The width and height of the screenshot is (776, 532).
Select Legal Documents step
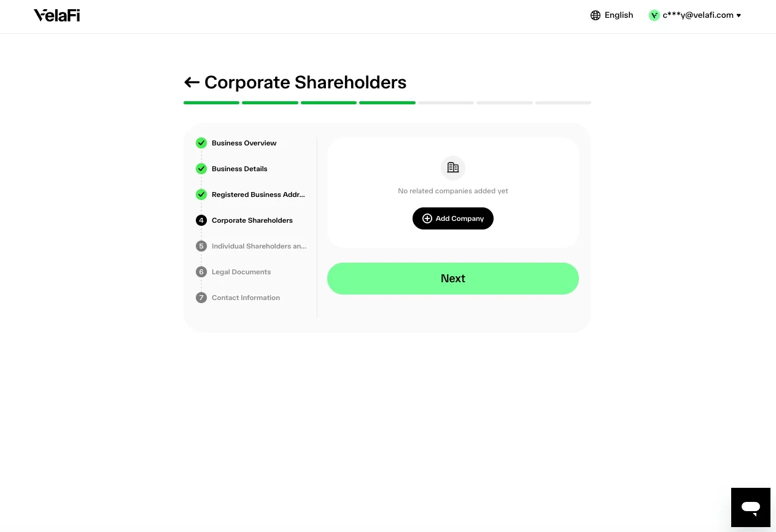coord(241,272)
